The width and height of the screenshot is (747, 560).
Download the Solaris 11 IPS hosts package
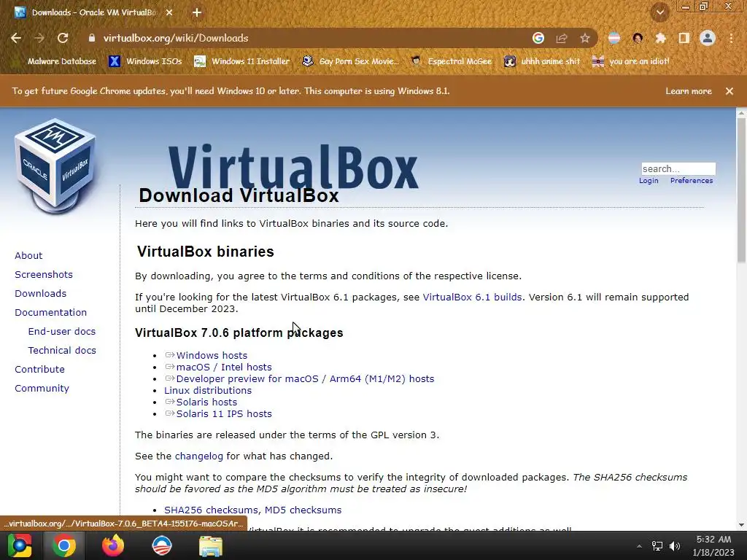224,414
